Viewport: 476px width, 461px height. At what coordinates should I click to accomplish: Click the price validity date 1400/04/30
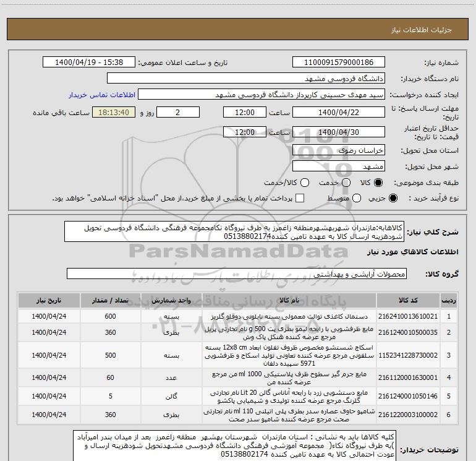[339, 132]
